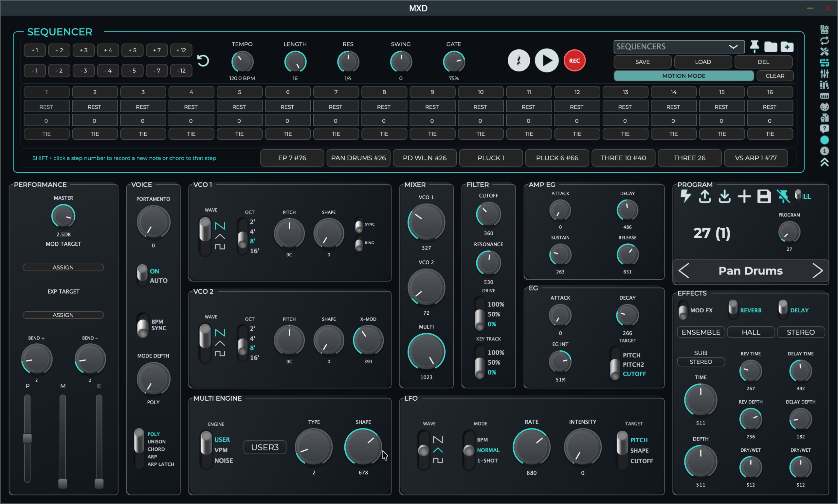Select next program with right arrow
This screenshot has height=504, width=838.
point(818,271)
